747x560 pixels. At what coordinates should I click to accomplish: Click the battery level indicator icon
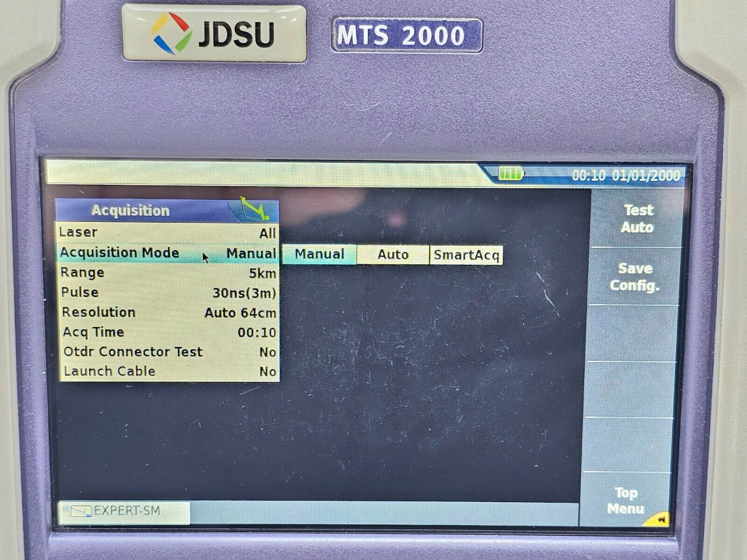click(x=511, y=174)
